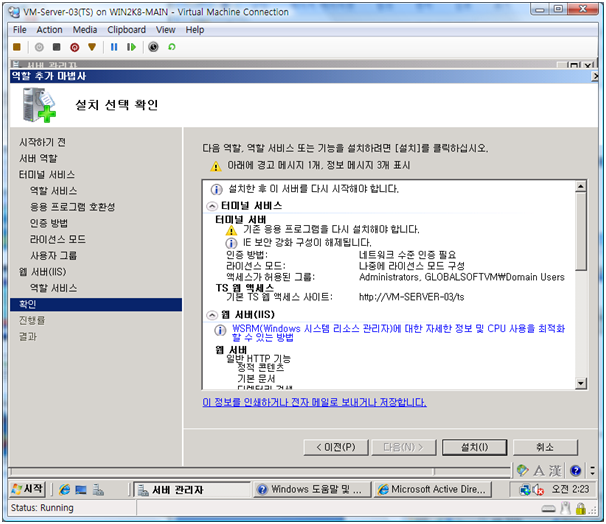This screenshot has width=606, height=524.
Task: Select 응용 프로그램 호환성 step
Action: (x=73, y=207)
